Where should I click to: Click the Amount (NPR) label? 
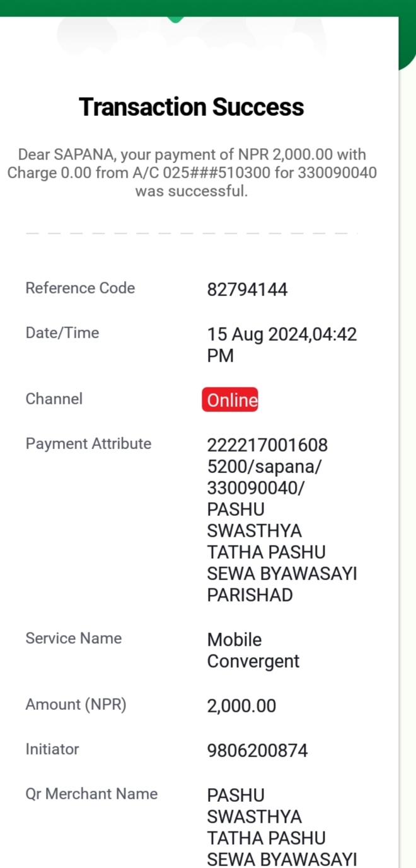[76, 704]
